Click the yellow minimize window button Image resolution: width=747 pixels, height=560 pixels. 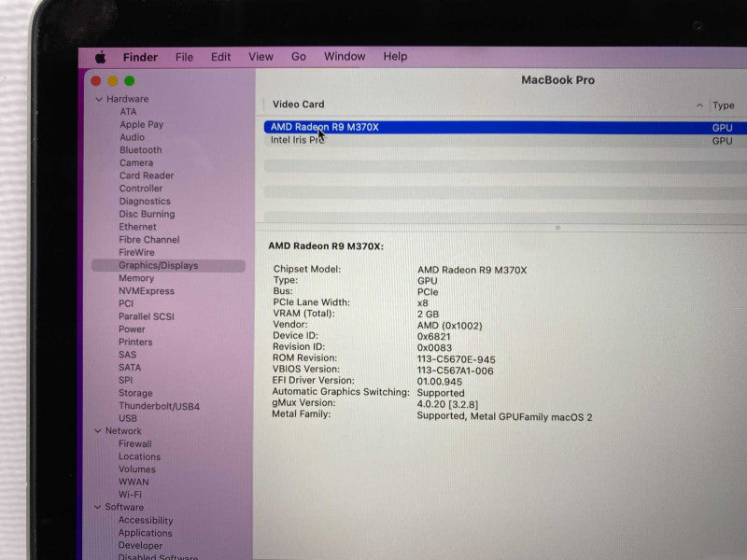pos(112,81)
